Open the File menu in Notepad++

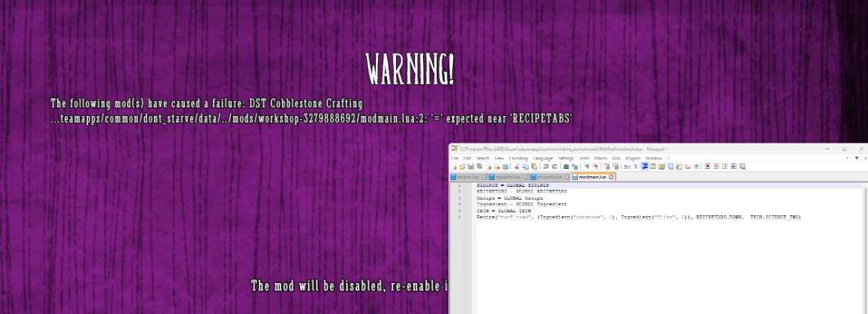pyautogui.click(x=455, y=158)
